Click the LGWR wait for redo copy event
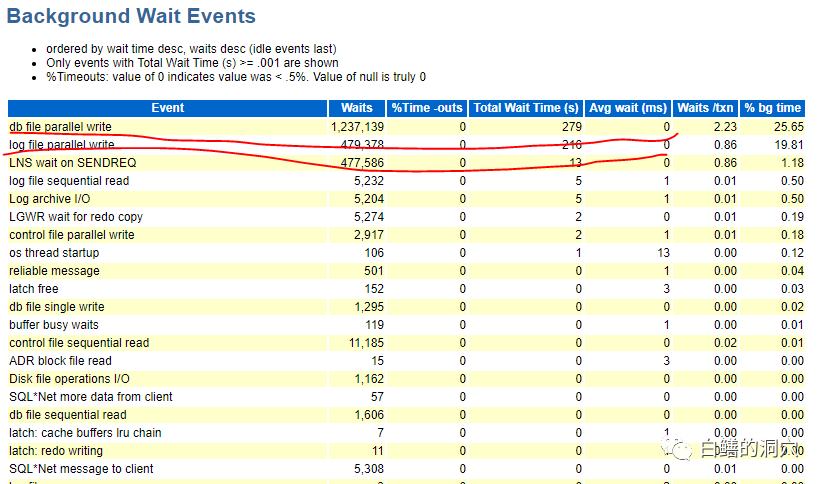Screen dimensions: 825x484 [76, 217]
